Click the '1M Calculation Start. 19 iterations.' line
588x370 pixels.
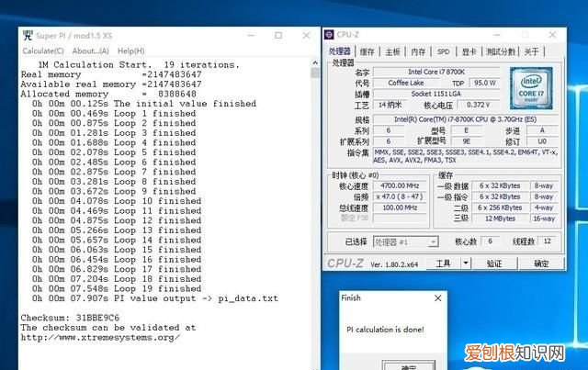click(x=139, y=65)
